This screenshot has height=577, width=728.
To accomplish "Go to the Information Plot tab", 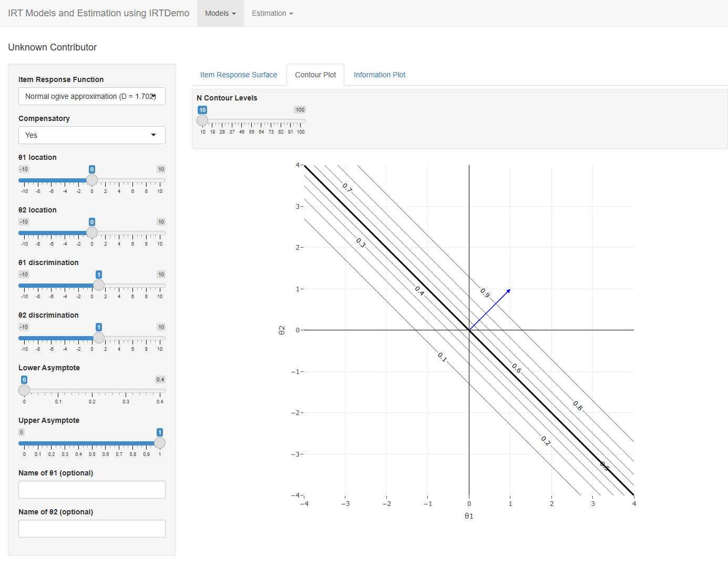I will (x=380, y=75).
